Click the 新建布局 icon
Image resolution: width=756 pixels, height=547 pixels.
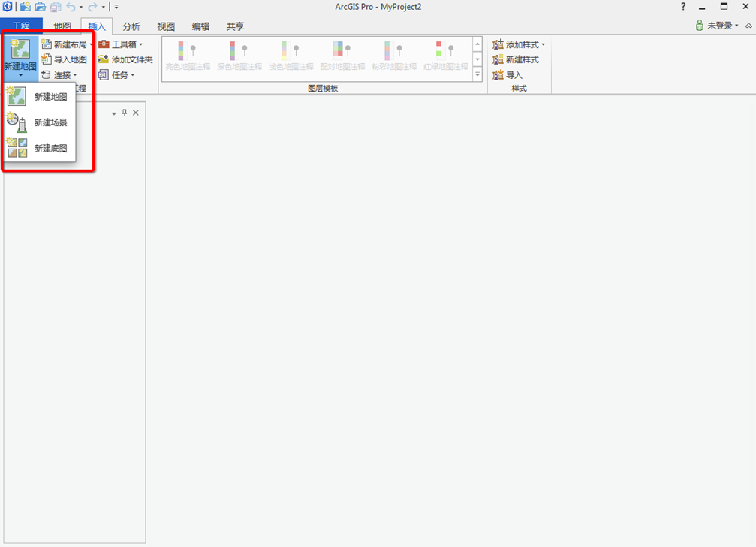click(47, 44)
